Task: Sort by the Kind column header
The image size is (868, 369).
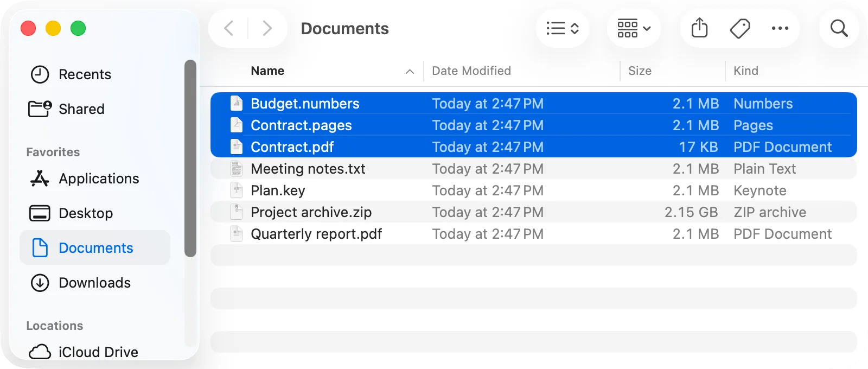Action: 746,71
